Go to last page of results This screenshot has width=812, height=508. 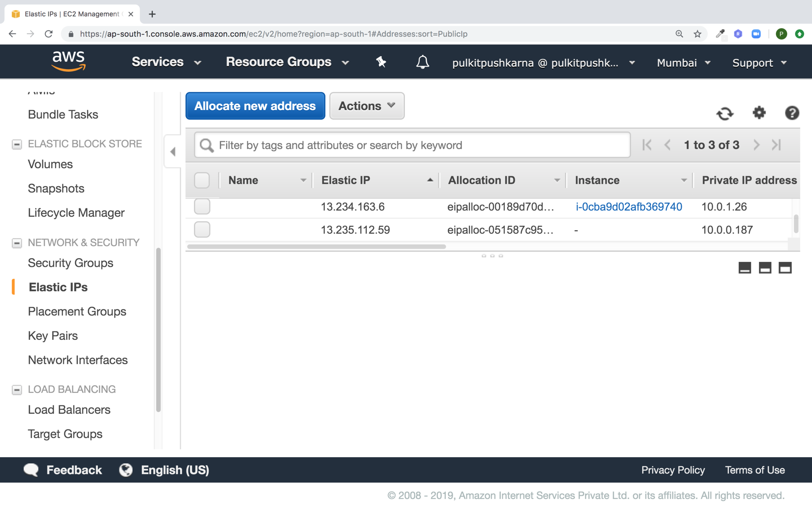click(x=777, y=145)
